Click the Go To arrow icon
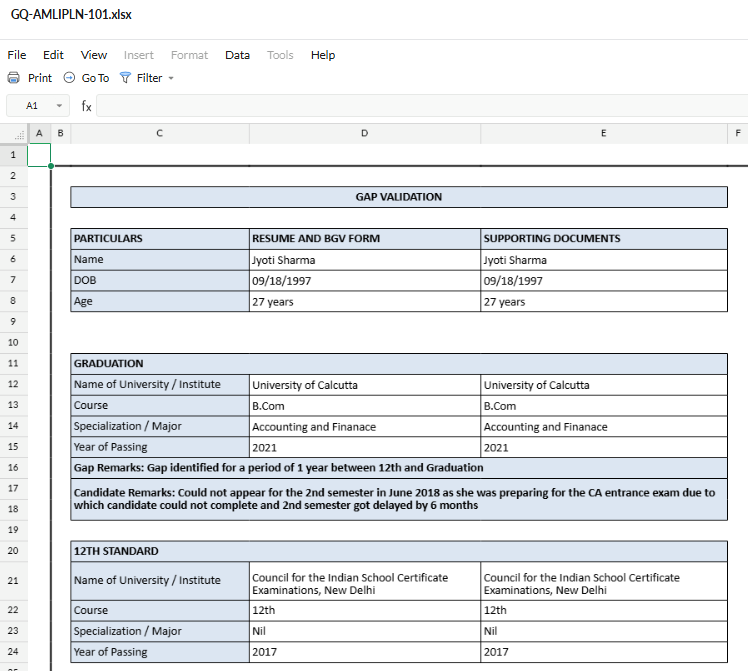The width and height of the screenshot is (748, 671). point(69,78)
